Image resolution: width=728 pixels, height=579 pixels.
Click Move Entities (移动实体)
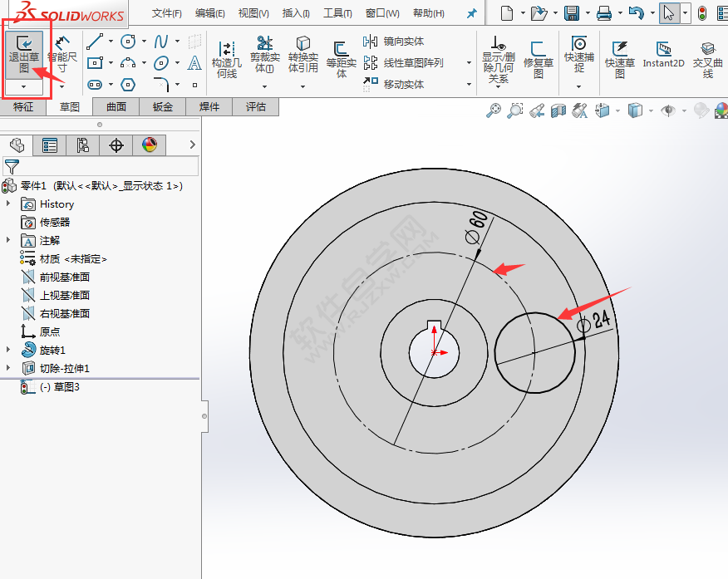click(x=393, y=85)
